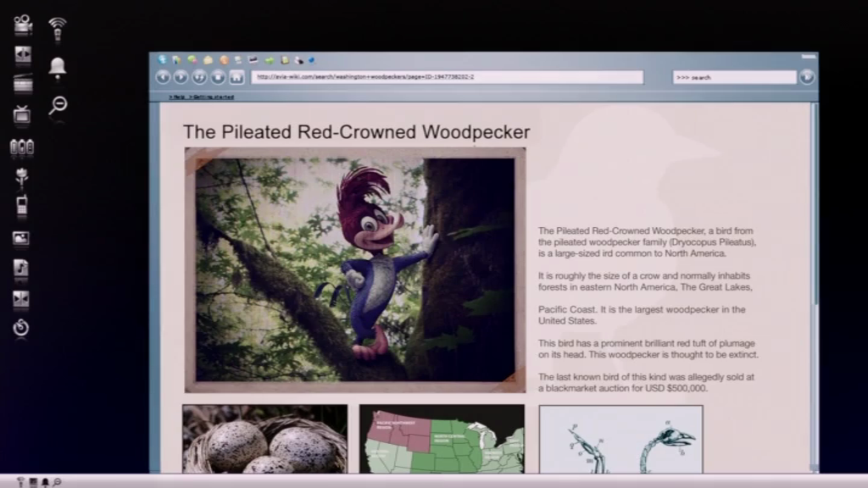Go back in the browser

[163, 77]
